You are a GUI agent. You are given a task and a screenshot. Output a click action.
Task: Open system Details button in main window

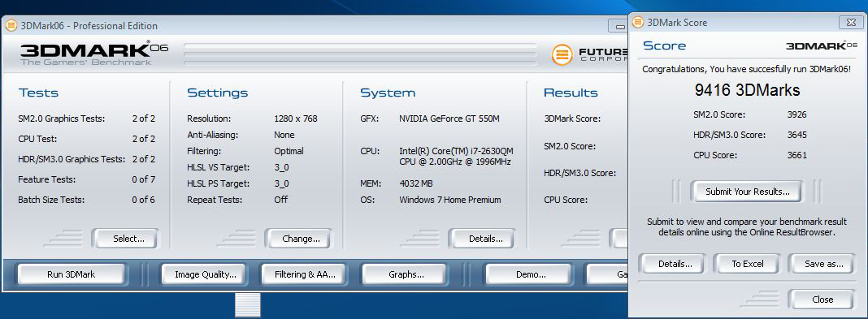tap(482, 239)
